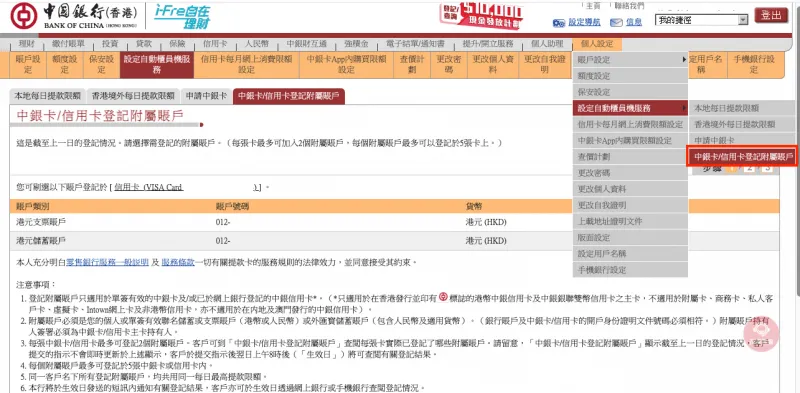Viewport: 800px width, 393px height.
Task: Click the i-Free 自在理財 logo
Action: click(x=182, y=16)
